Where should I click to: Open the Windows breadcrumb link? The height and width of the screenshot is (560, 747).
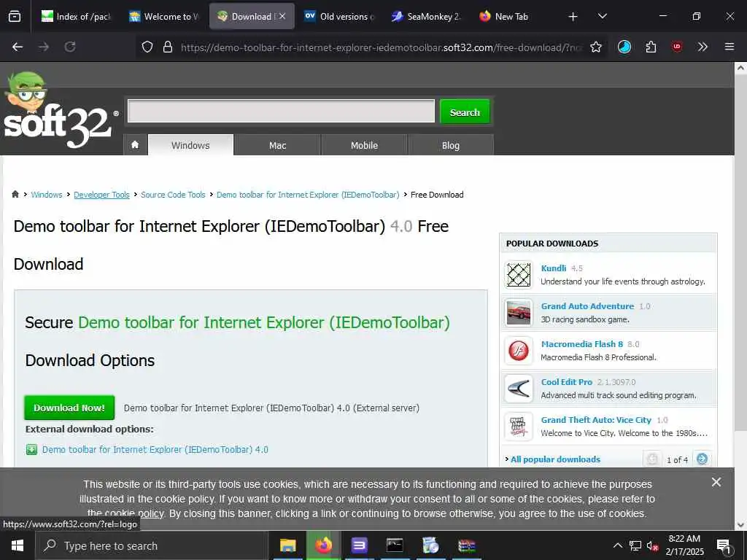47,195
